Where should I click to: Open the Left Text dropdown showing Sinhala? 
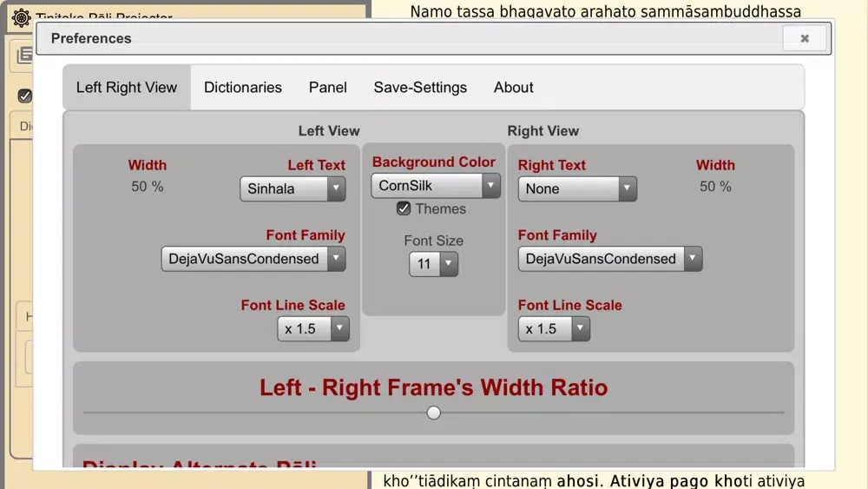[293, 188]
